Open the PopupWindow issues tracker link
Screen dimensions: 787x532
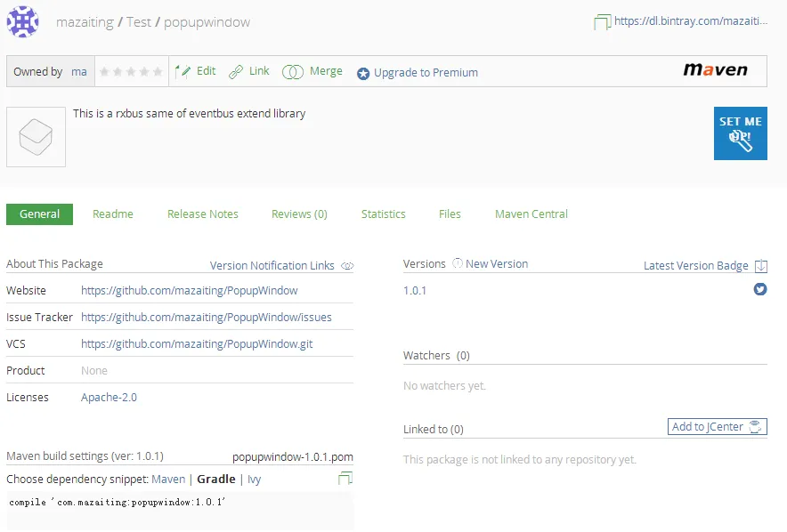click(x=207, y=318)
